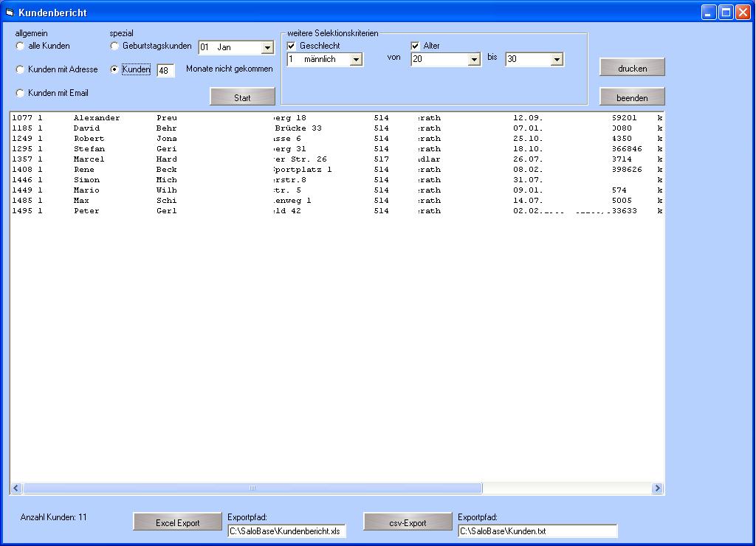Click the horizontal scrollbar right arrow
This screenshot has height=546, width=756.
pos(657,488)
